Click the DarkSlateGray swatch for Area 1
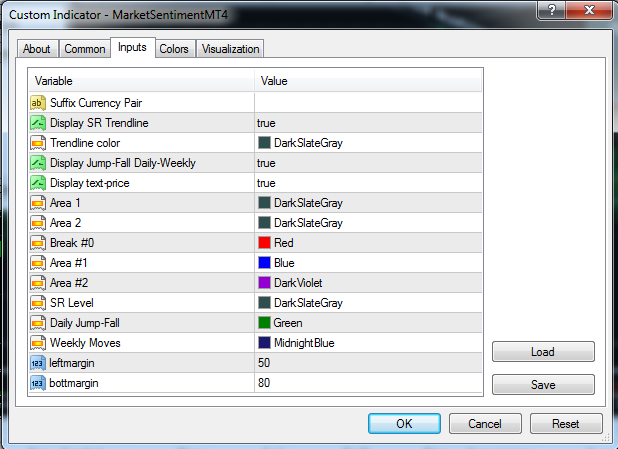 click(x=264, y=203)
